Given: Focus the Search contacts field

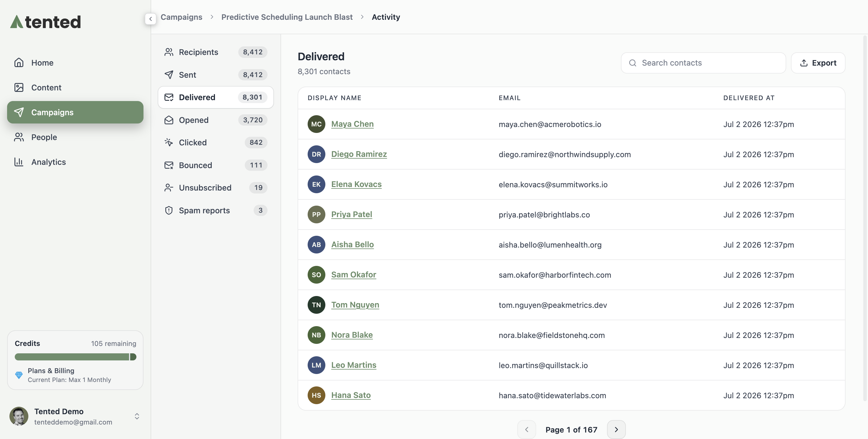Looking at the screenshot, I should tap(703, 63).
